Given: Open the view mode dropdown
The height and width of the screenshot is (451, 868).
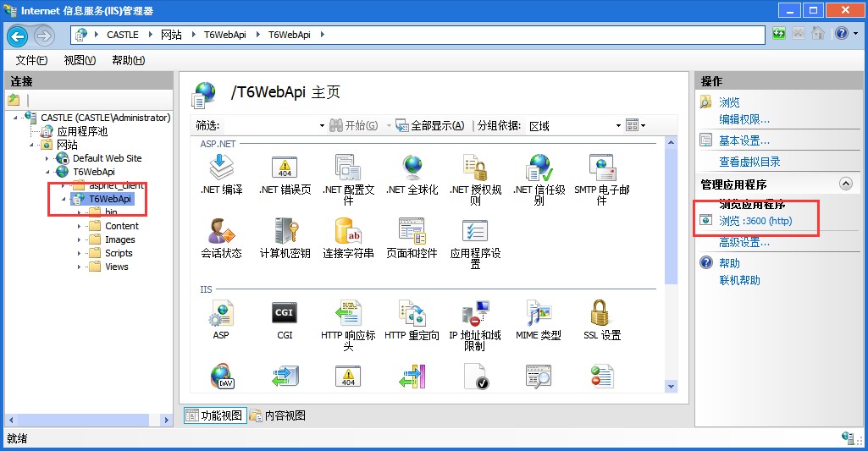Looking at the screenshot, I should (635, 125).
